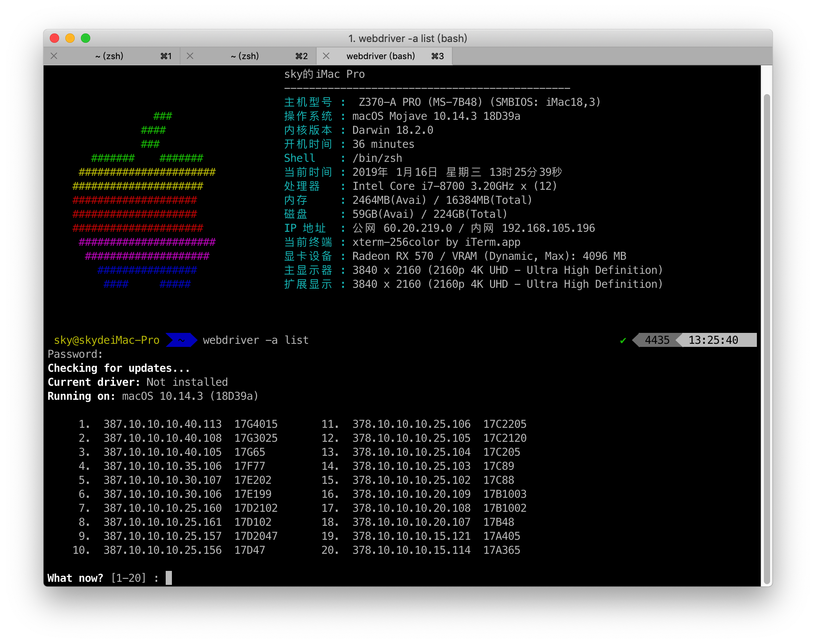Click the blue ~ directory prompt segment
816x644 pixels.
181,340
